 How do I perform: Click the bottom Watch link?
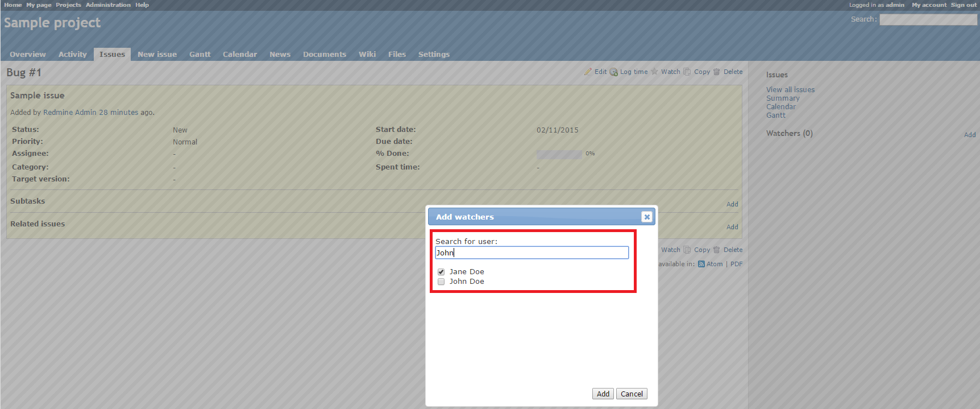click(670, 250)
